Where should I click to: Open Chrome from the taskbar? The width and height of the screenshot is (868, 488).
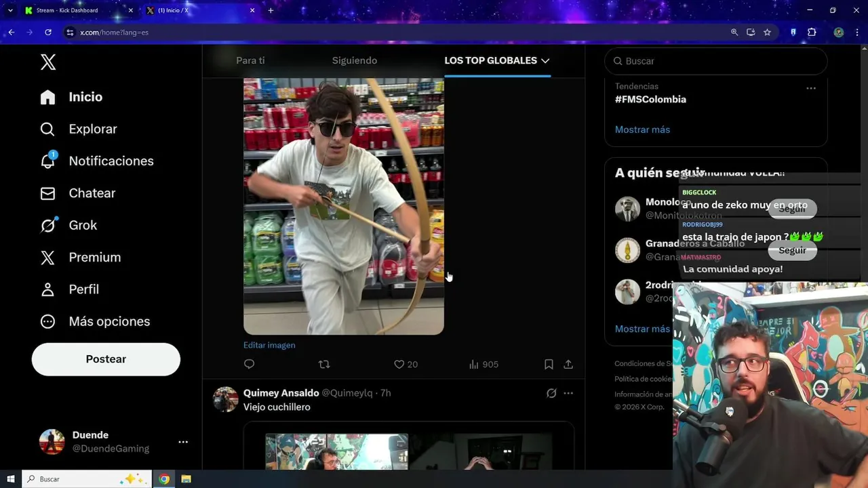pos(164,479)
